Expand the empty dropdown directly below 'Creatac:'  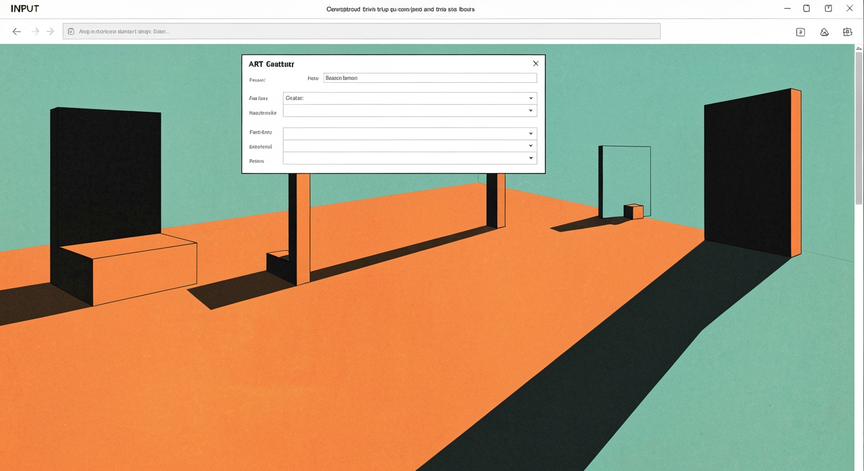point(410,111)
